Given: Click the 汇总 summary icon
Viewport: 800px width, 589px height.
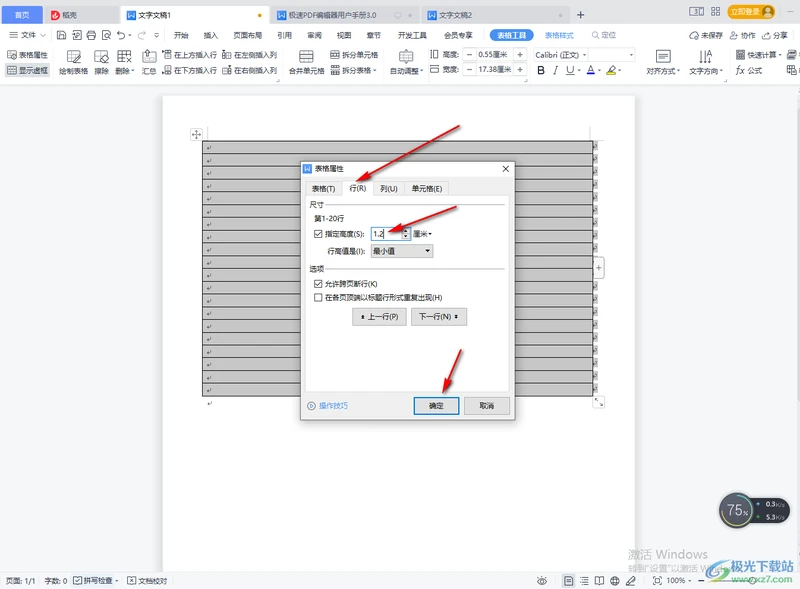Looking at the screenshot, I should (x=149, y=63).
